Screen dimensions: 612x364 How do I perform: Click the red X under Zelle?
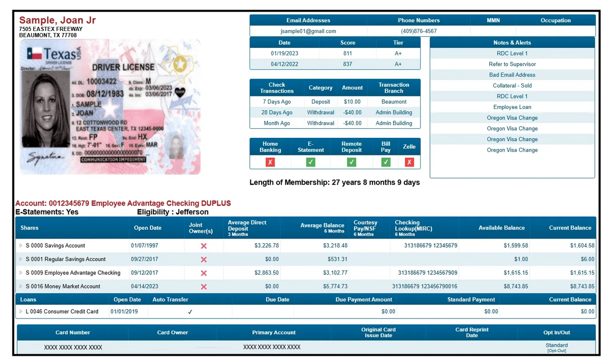pos(410,162)
